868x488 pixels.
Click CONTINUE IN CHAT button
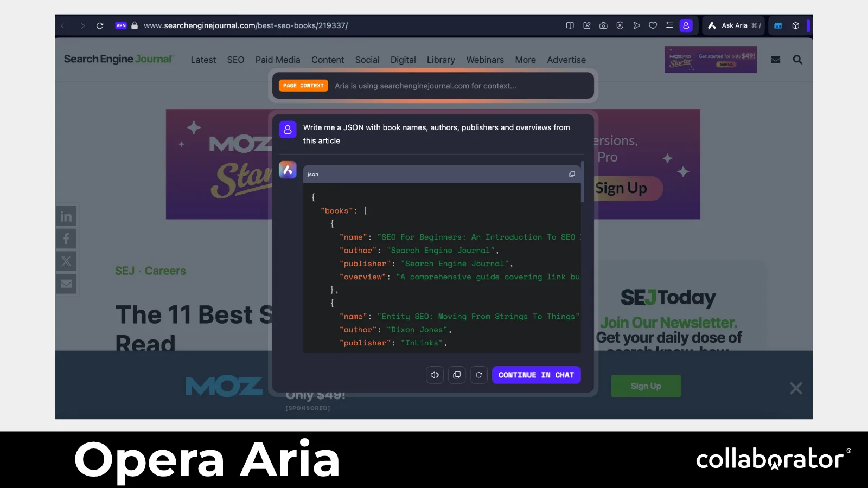(537, 375)
